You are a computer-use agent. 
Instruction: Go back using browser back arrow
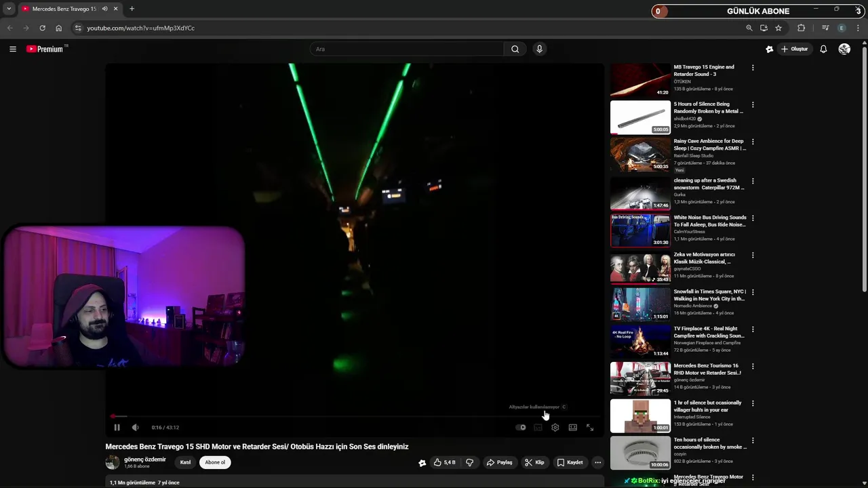[x=9, y=28]
